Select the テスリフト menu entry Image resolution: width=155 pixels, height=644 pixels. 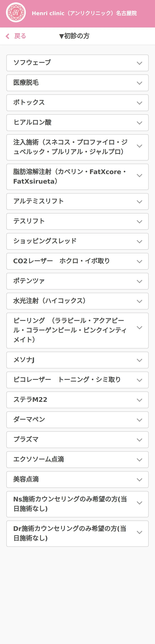[77, 221]
